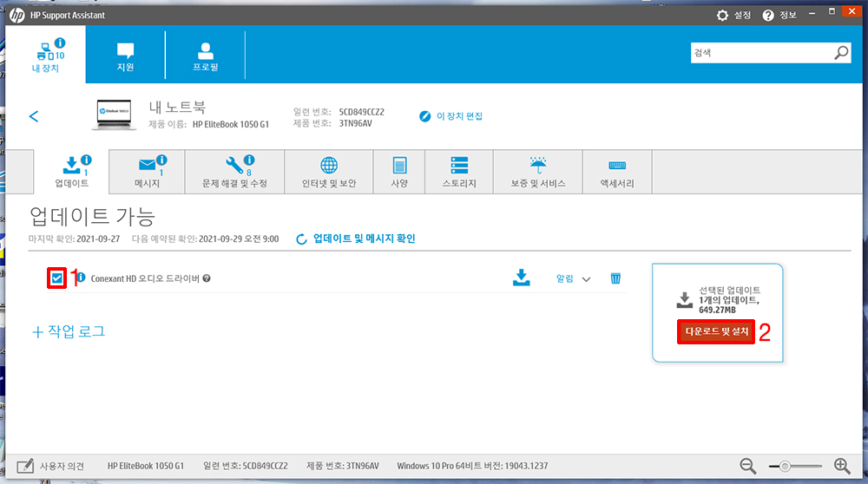Click the 설정 settings gear icon
This screenshot has height=484, width=868.
pos(722,16)
